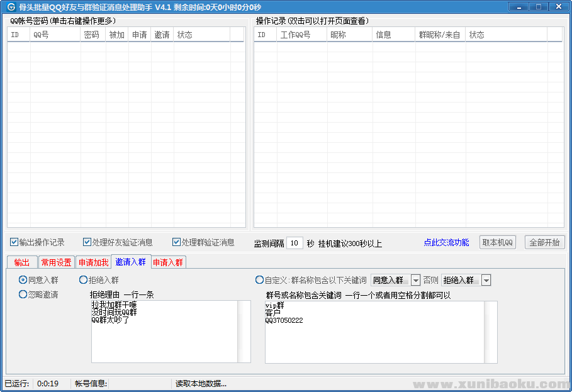Open the 常用设置 tab

pyautogui.click(x=56, y=262)
